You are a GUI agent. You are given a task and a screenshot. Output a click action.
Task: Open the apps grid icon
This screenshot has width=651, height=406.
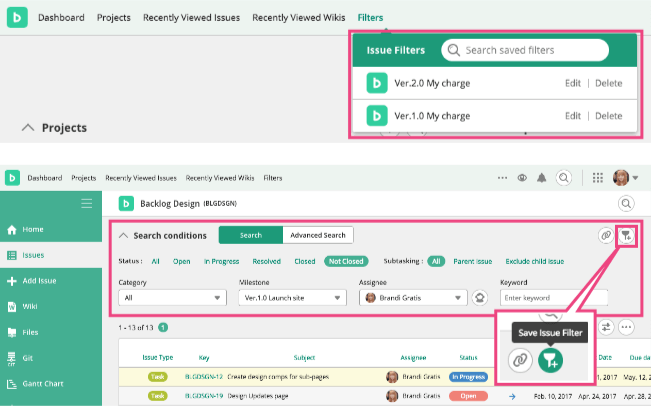tap(597, 178)
